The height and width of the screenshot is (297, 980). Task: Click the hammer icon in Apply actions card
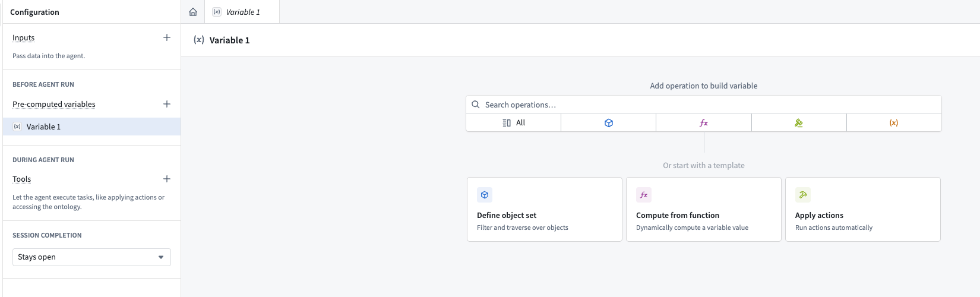803,195
